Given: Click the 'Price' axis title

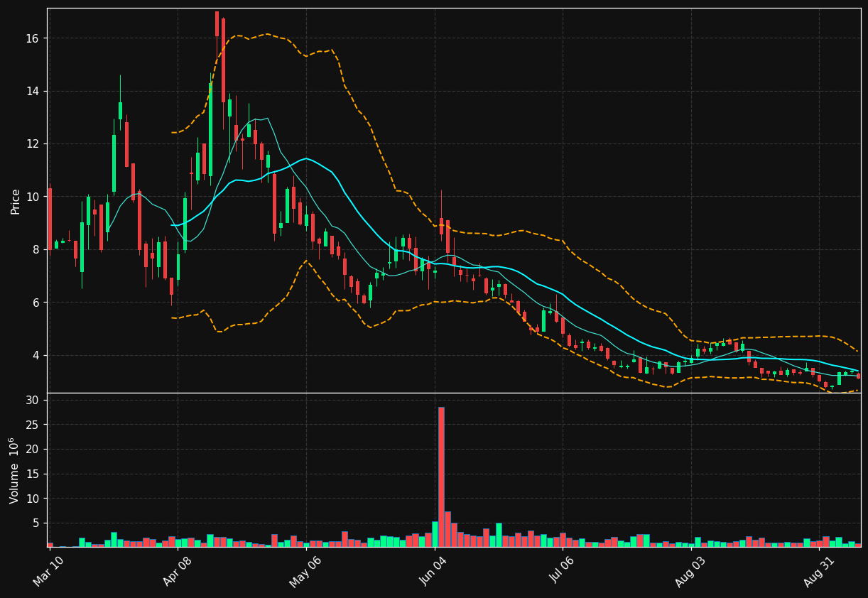Looking at the screenshot, I should click(16, 201).
